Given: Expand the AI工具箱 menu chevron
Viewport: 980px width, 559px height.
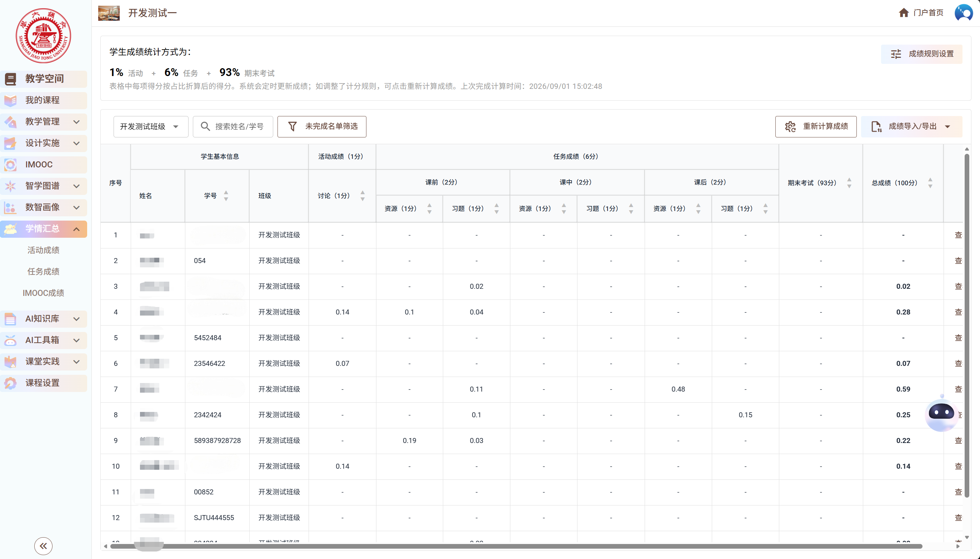Looking at the screenshot, I should pyautogui.click(x=76, y=340).
